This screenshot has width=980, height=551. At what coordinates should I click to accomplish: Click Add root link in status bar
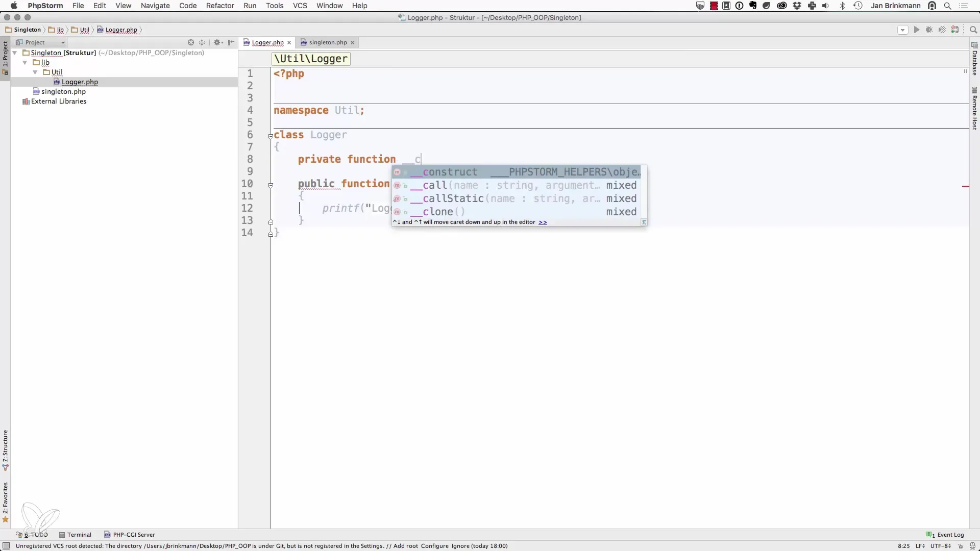(x=405, y=546)
